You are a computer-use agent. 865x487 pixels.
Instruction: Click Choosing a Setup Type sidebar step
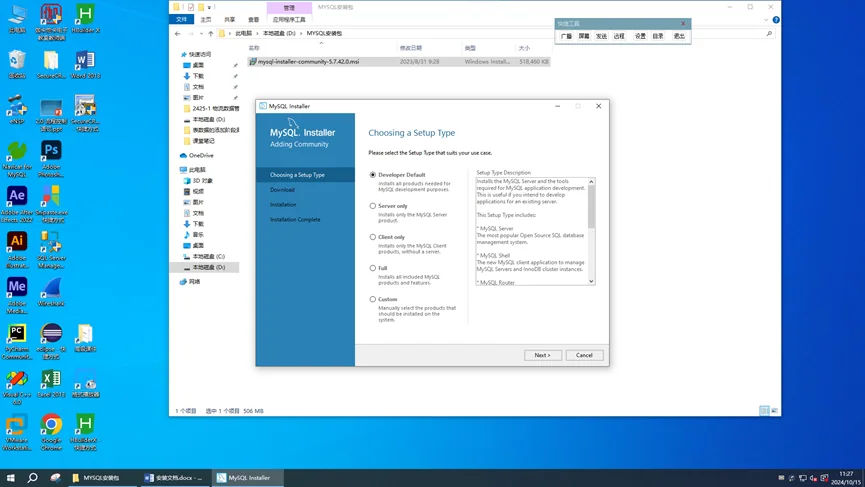(297, 175)
